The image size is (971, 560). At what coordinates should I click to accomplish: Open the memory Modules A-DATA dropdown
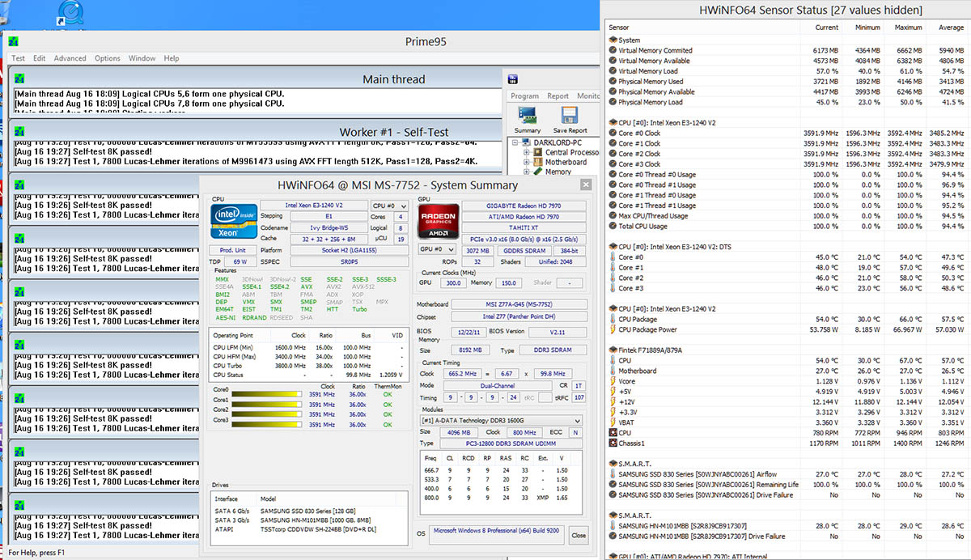click(x=501, y=421)
